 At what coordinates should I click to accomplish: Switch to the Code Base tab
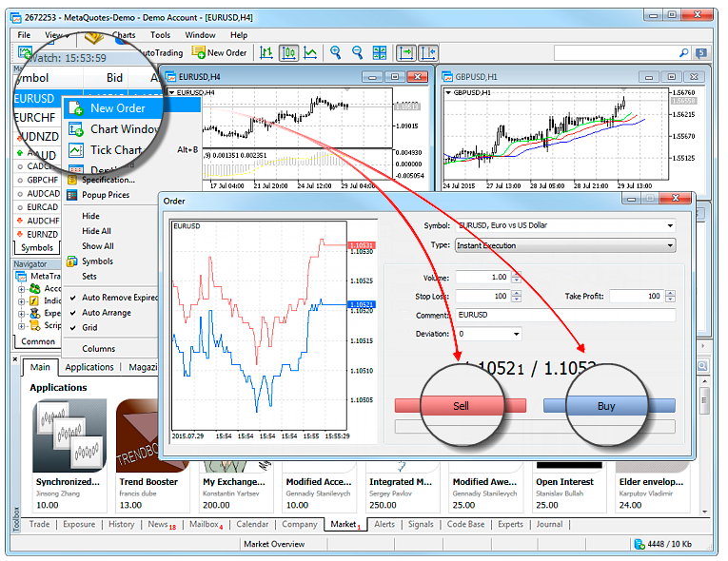coord(465,524)
